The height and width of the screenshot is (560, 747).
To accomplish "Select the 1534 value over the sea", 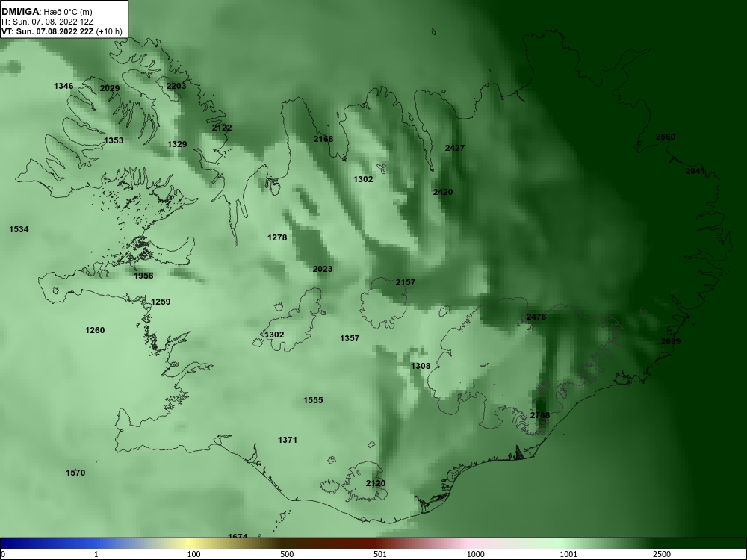I will pyautogui.click(x=19, y=229).
